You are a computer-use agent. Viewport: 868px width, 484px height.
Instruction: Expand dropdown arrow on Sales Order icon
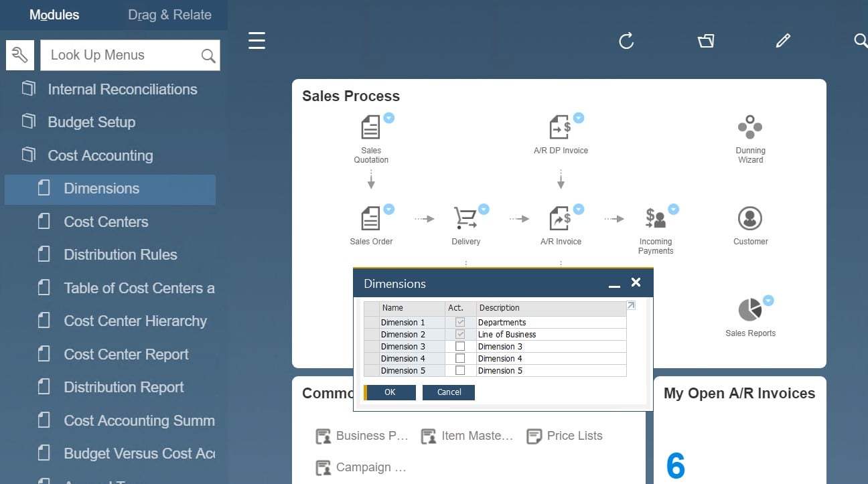(x=388, y=209)
